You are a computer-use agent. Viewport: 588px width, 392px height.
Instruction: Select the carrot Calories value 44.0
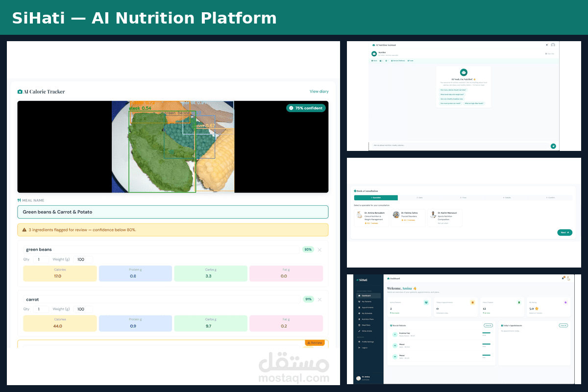click(x=58, y=326)
